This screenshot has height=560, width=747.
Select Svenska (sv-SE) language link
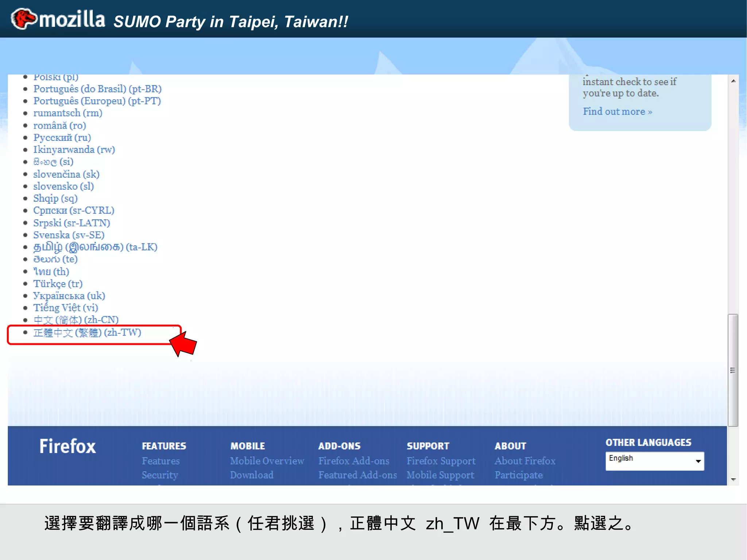[69, 235]
